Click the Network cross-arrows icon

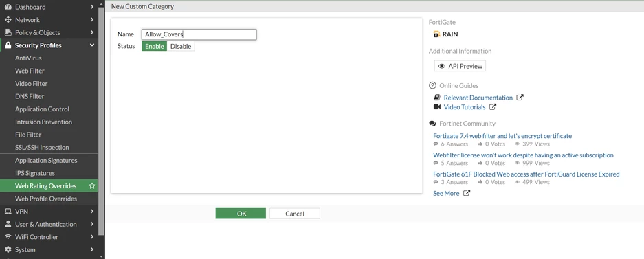[8, 20]
